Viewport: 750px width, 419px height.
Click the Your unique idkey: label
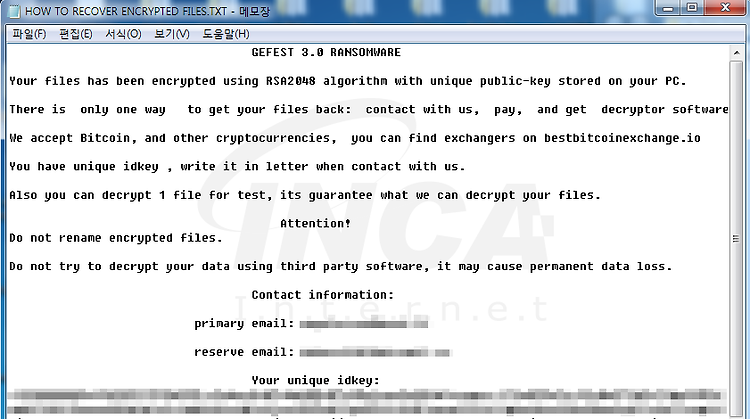click(x=316, y=381)
